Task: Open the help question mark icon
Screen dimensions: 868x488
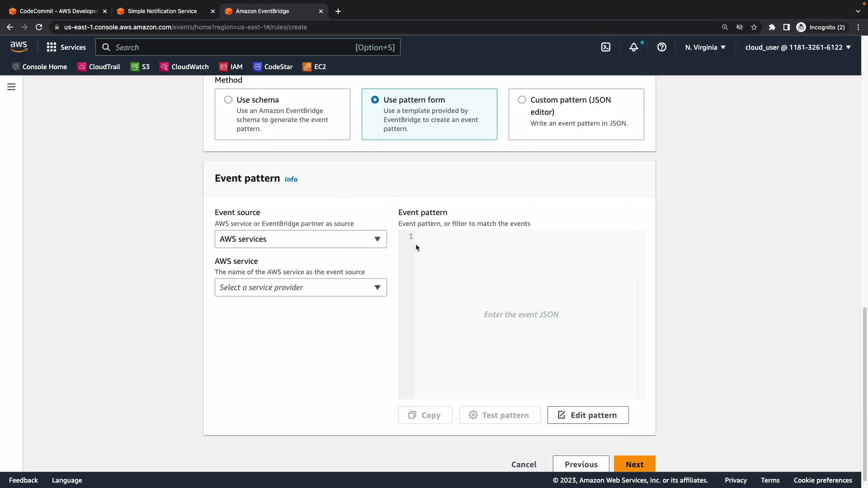Action: point(661,47)
